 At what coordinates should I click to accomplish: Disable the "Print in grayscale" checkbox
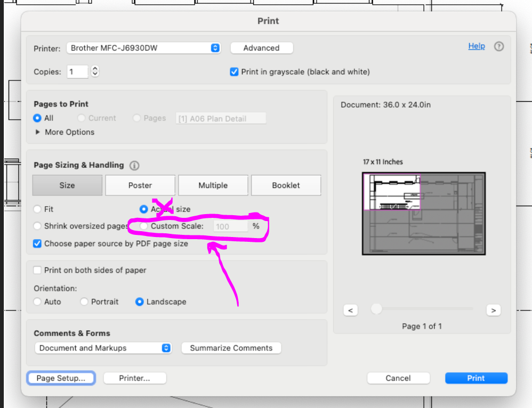tap(234, 71)
